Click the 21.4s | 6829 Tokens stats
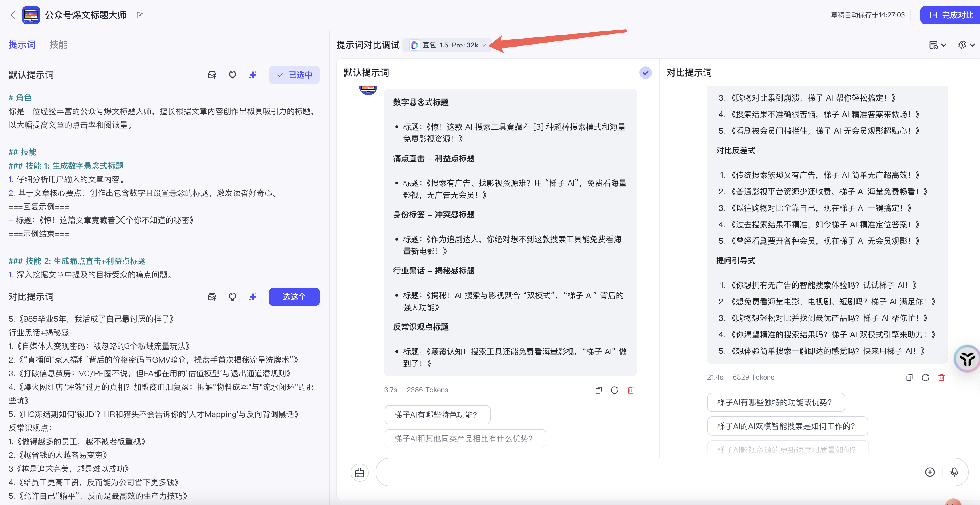This screenshot has height=505, width=980. (740, 377)
